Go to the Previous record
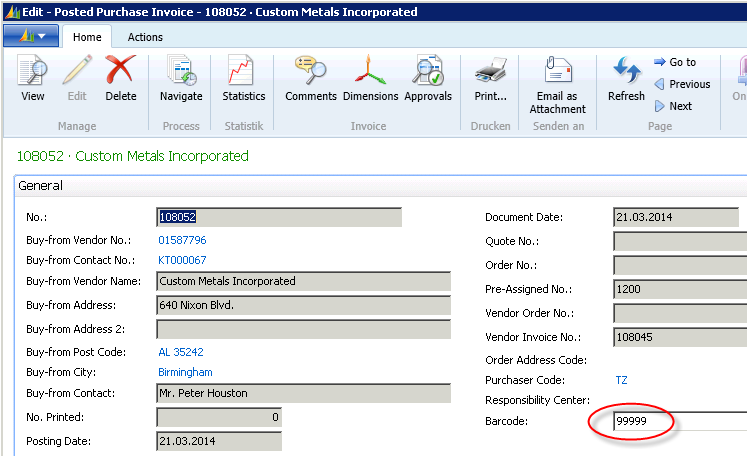The image size is (747, 456). (x=681, y=84)
